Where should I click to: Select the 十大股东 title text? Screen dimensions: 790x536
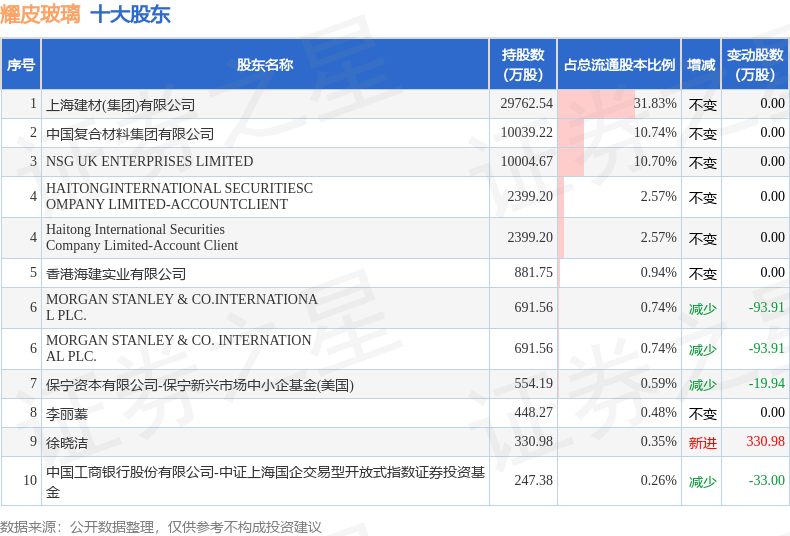(x=130, y=14)
